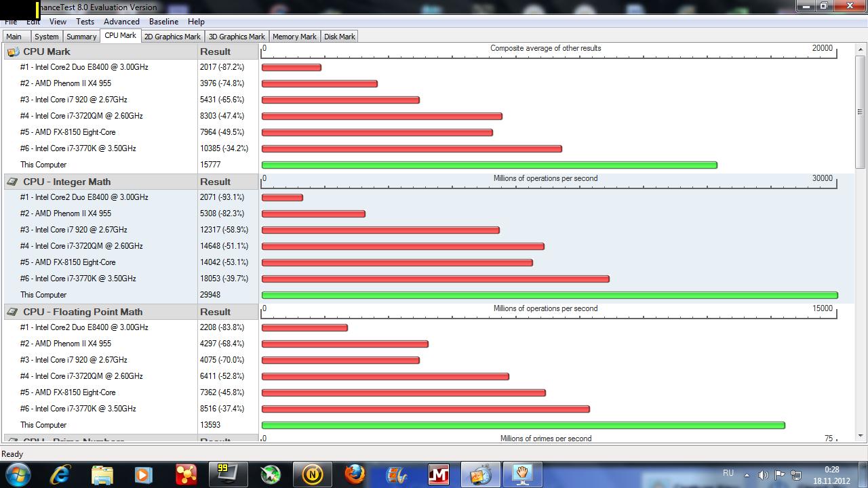Open the Baseline menu

pyautogui.click(x=163, y=22)
